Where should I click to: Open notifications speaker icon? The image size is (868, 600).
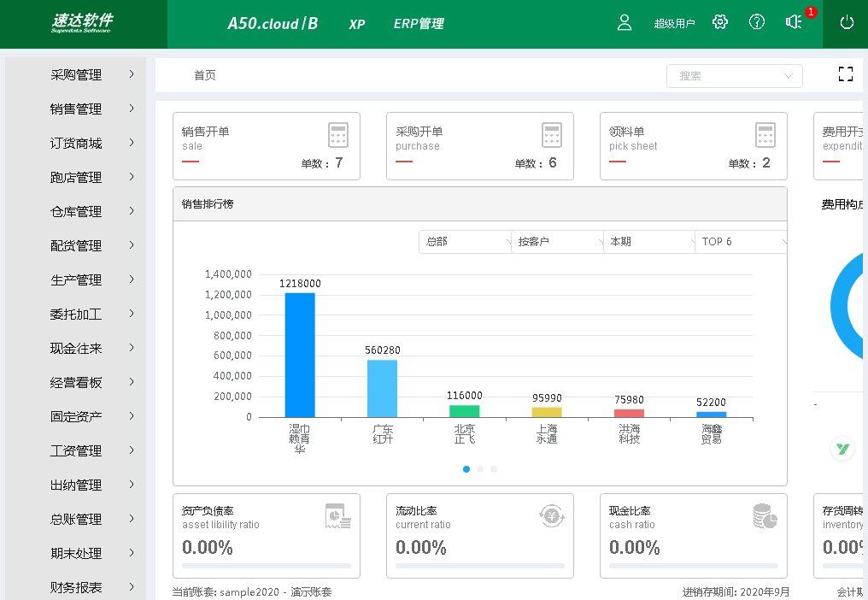[794, 23]
